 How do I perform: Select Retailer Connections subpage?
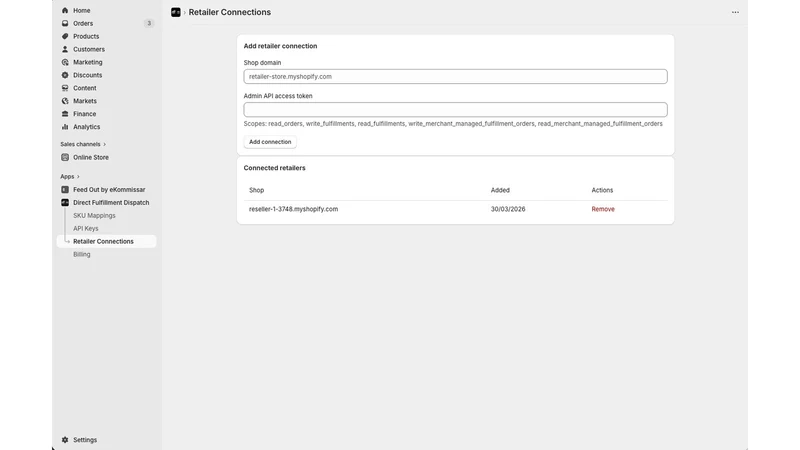[106, 241]
